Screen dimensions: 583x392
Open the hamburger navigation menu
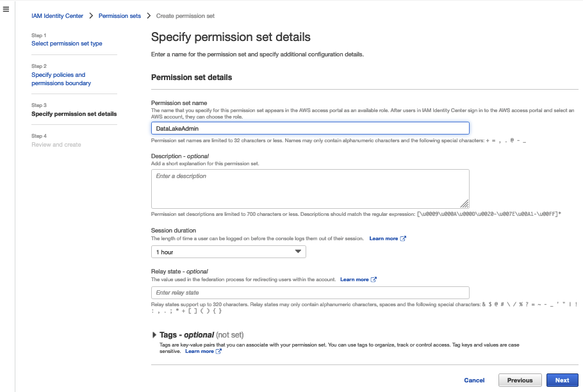[x=7, y=10]
